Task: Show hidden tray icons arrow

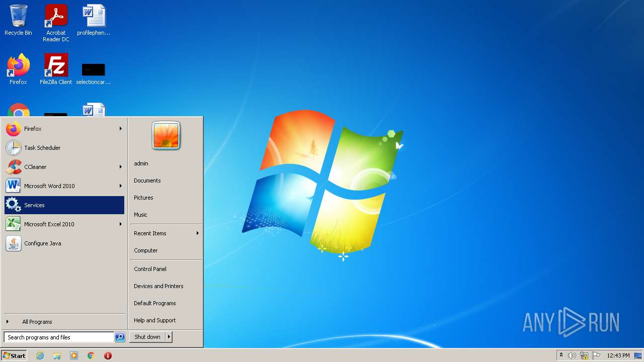Action: pos(561,355)
